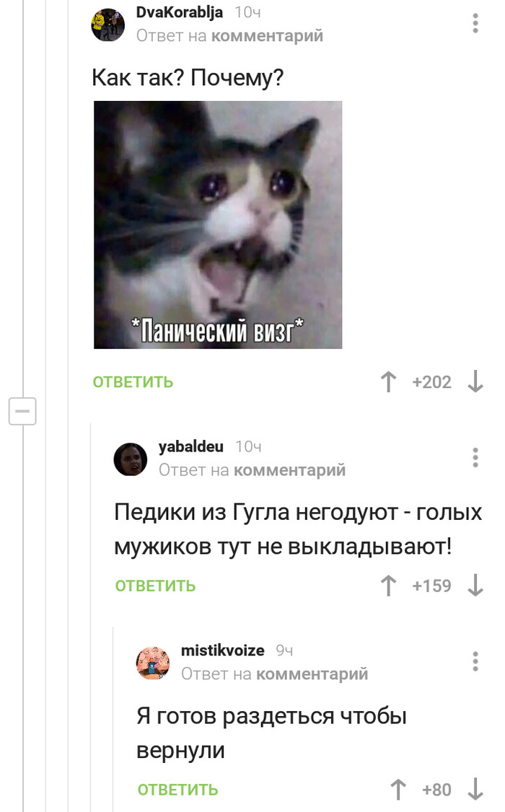The width and height of the screenshot is (505, 812).
Task: Click ОТВЕТИТЬ under yabaldeu's comment
Action: coord(155,586)
